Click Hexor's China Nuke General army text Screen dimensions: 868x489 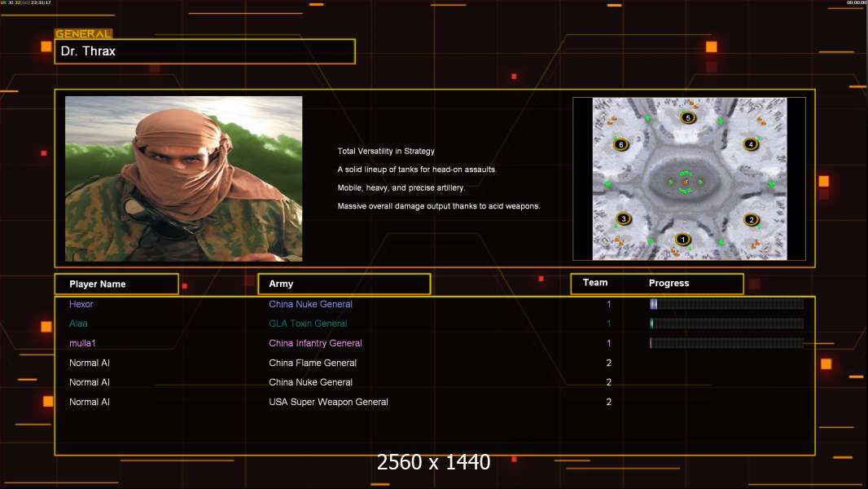pyautogui.click(x=310, y=304)
